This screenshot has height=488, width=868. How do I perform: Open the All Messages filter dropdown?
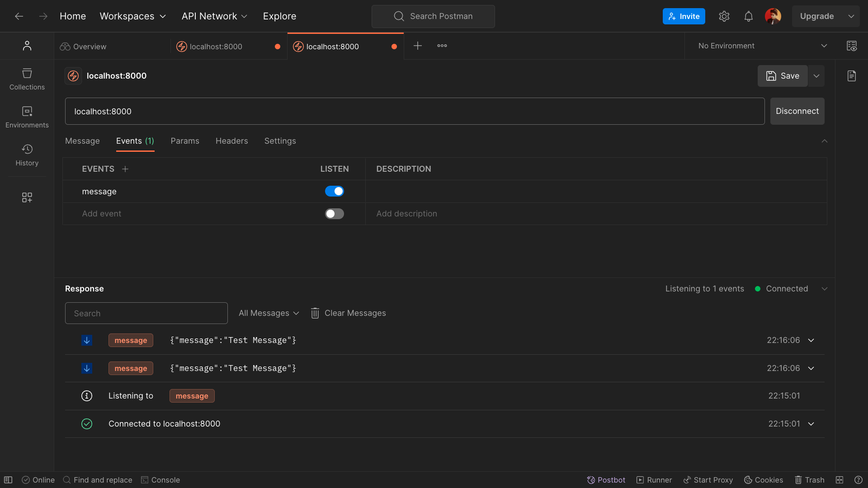(269, 313)
